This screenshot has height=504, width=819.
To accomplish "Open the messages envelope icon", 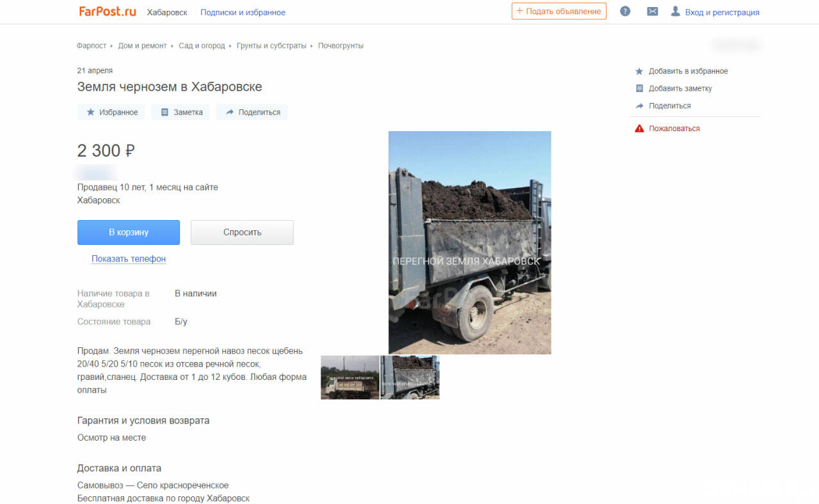I will coord(652,12).
